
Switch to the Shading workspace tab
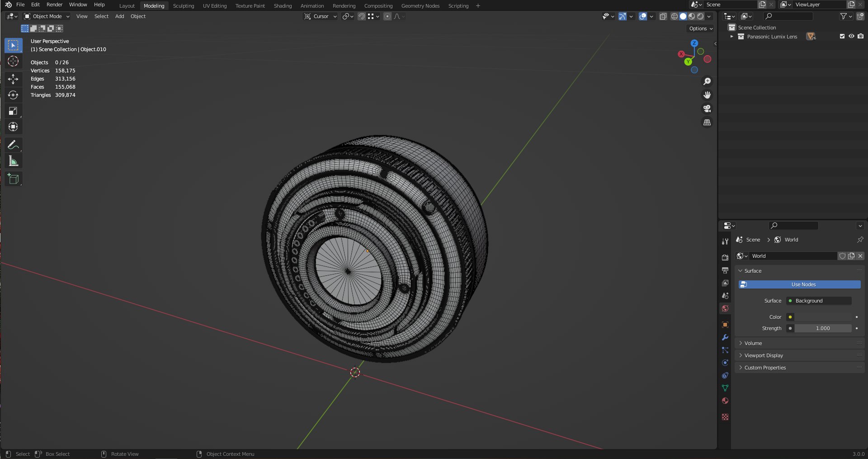point(283,6)
